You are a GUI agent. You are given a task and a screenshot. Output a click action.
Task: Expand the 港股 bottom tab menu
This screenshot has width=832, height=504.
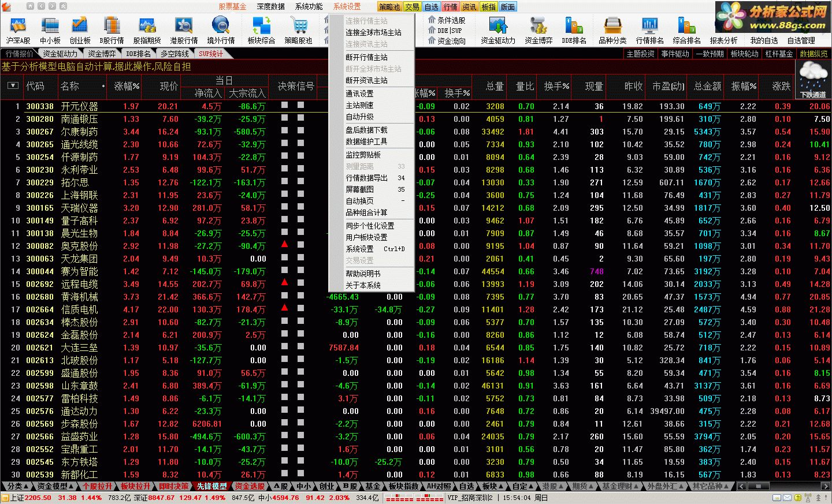point(552,486)
